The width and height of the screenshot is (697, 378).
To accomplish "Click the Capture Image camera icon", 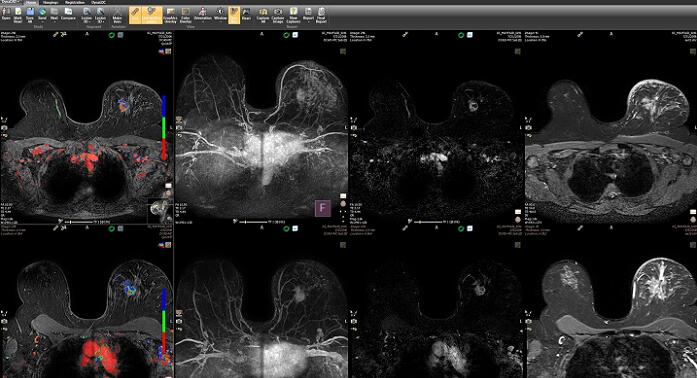I will tap(278, 15).
